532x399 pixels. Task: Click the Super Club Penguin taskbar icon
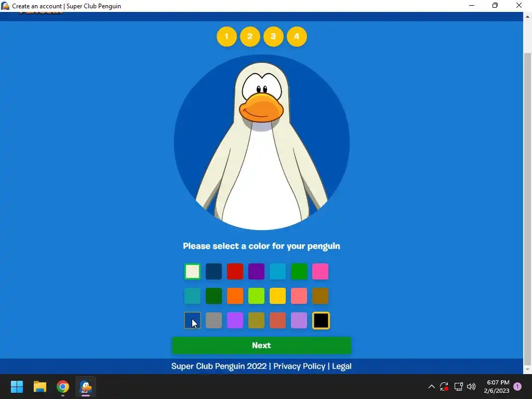[86, 387]
